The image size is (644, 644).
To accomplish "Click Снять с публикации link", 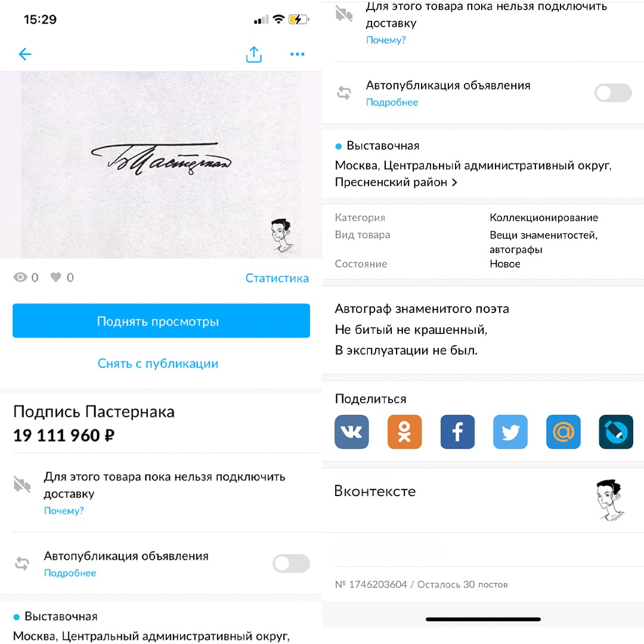I will pyautogui.click(x=157, y=364).
